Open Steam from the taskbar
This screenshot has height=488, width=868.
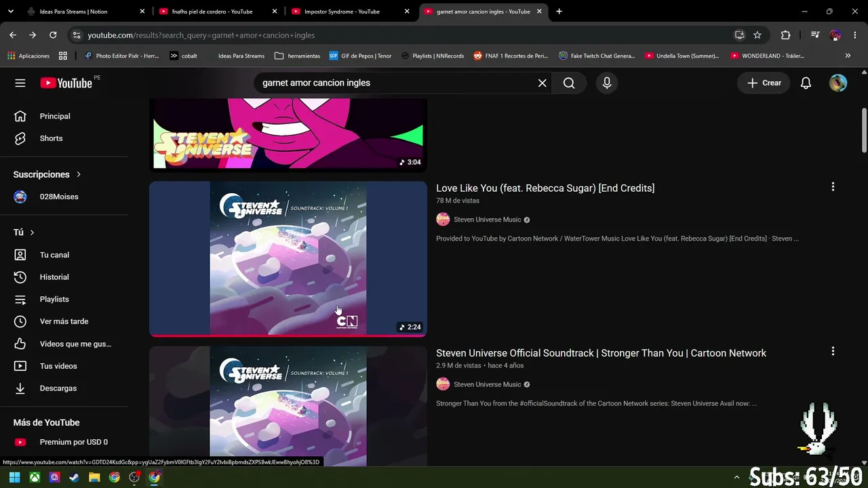click(x=75, y=477)
